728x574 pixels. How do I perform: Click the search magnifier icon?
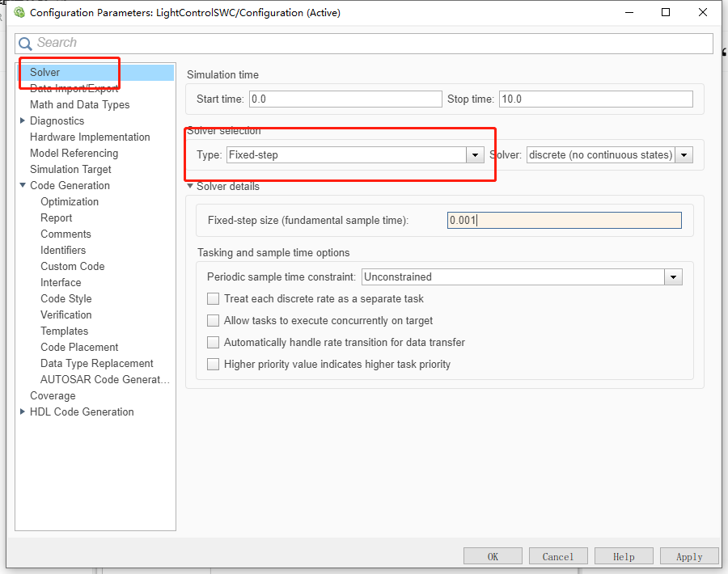25,43
